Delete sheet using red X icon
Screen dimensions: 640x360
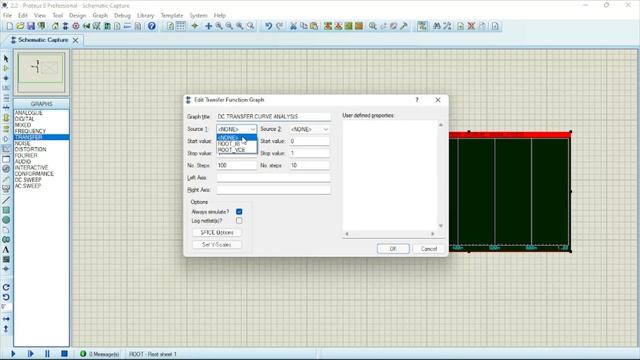point(471,26)
